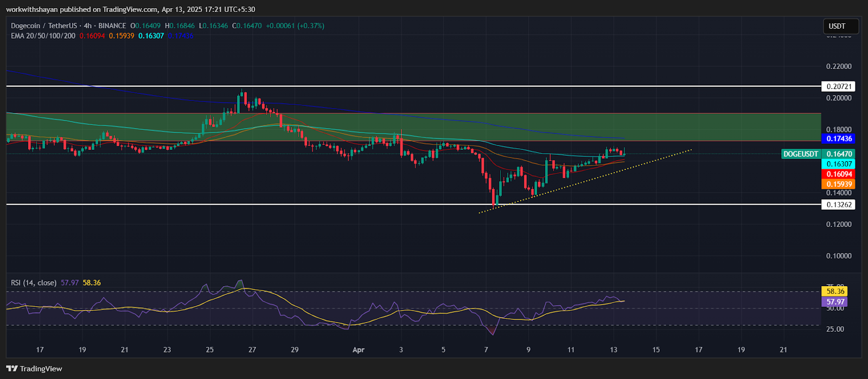The height and width of the screenshot is (379, 868).
Task: Click the orange 0.15939 EMA price label
Action: (839, 184)
